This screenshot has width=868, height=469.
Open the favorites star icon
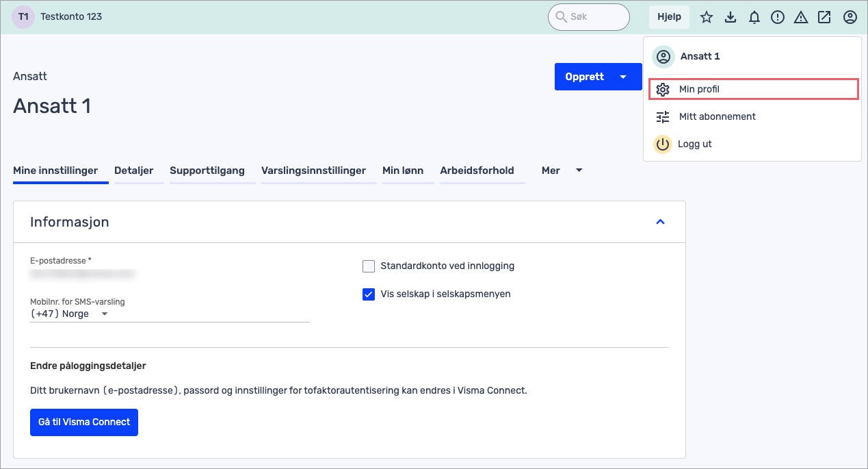point(707,17)
